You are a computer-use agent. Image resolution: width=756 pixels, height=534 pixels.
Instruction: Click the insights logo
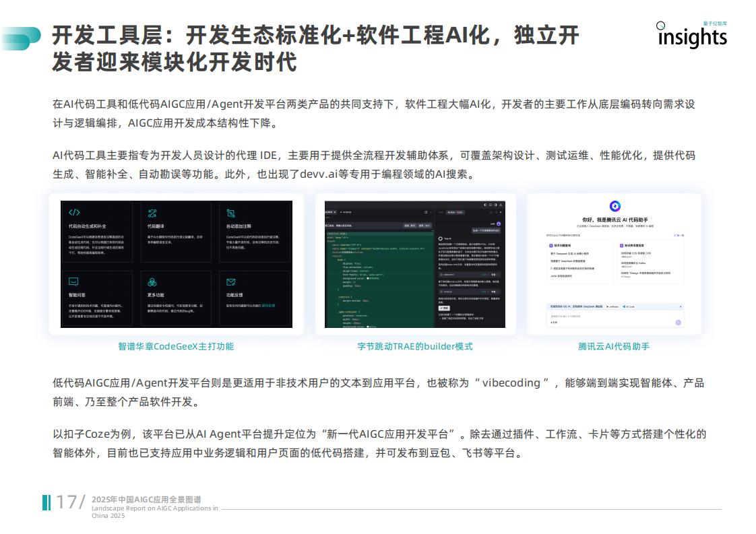click(692, 35)
